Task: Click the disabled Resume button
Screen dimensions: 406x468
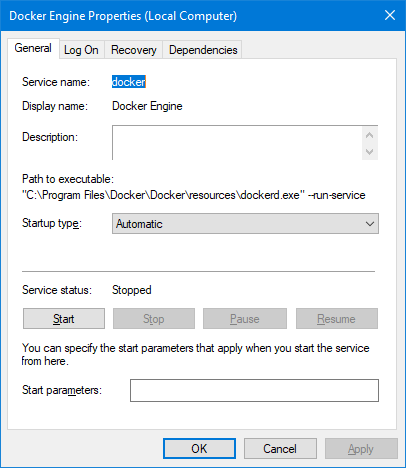Action: 337,319
